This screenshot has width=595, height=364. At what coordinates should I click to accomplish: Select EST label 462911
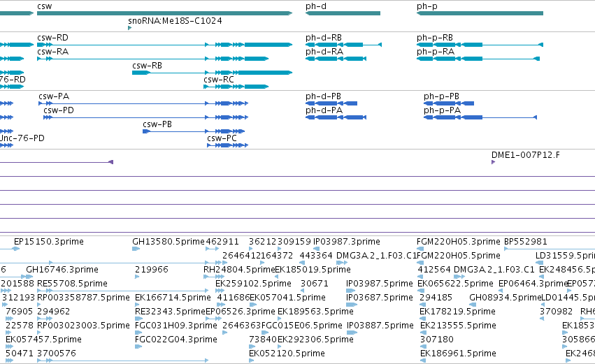click(x=222, y=242)
